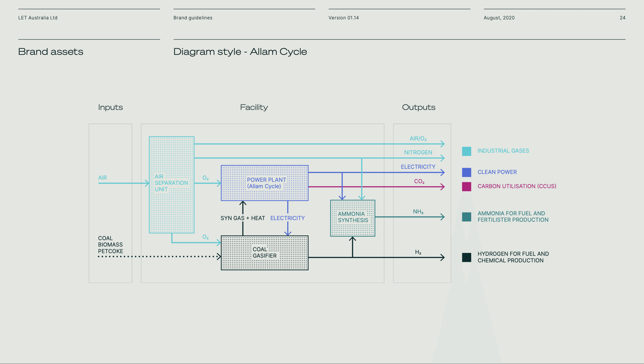Click the Brand assets section title
This screenshot has height=364, width=644.
click(x=51, y=52)
